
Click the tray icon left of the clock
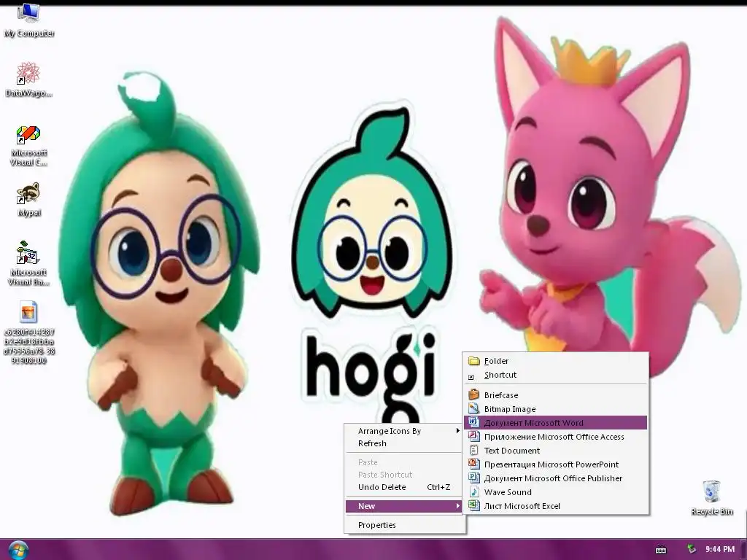point(692,549)
